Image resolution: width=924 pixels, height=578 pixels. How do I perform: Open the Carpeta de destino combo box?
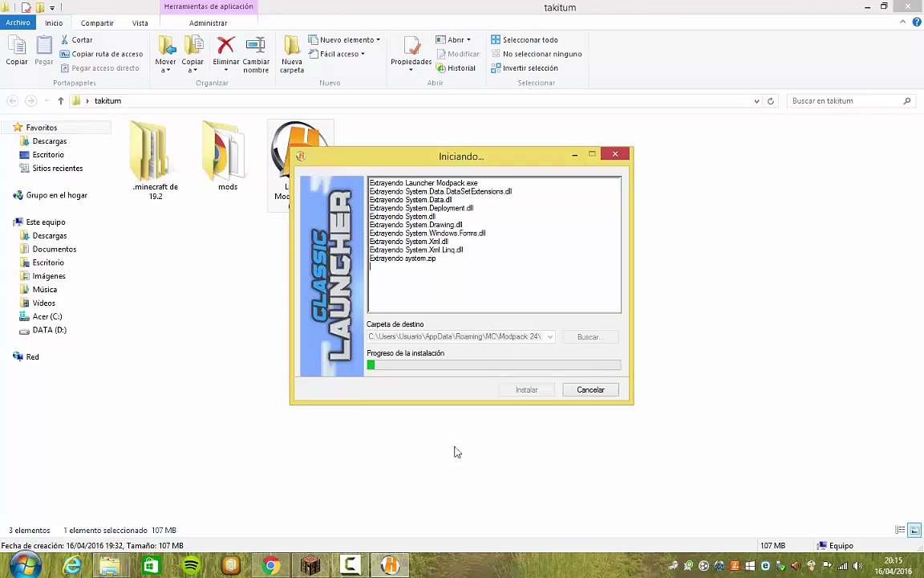pos(461,337)
